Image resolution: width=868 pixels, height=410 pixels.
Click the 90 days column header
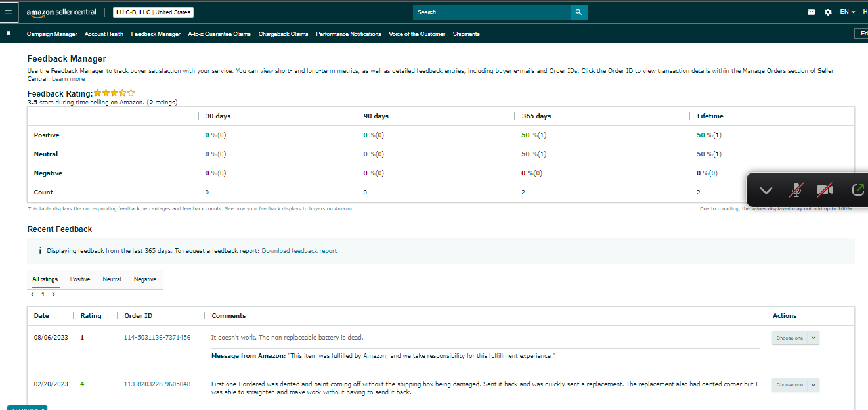(376, 116)
